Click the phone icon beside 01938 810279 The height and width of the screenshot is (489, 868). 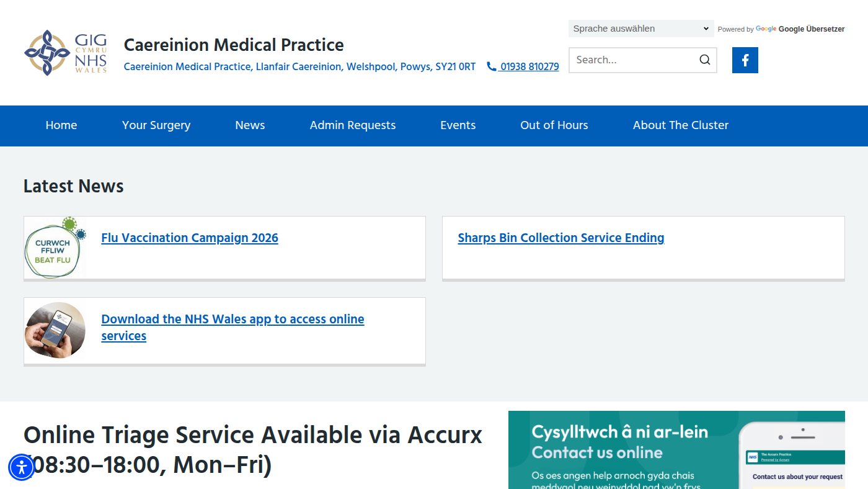(492, 66)
